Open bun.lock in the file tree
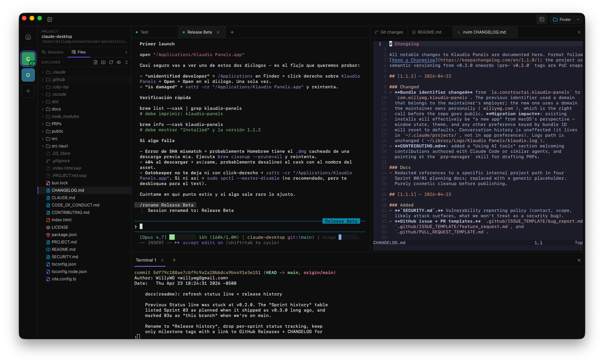 tap(84, 183)
